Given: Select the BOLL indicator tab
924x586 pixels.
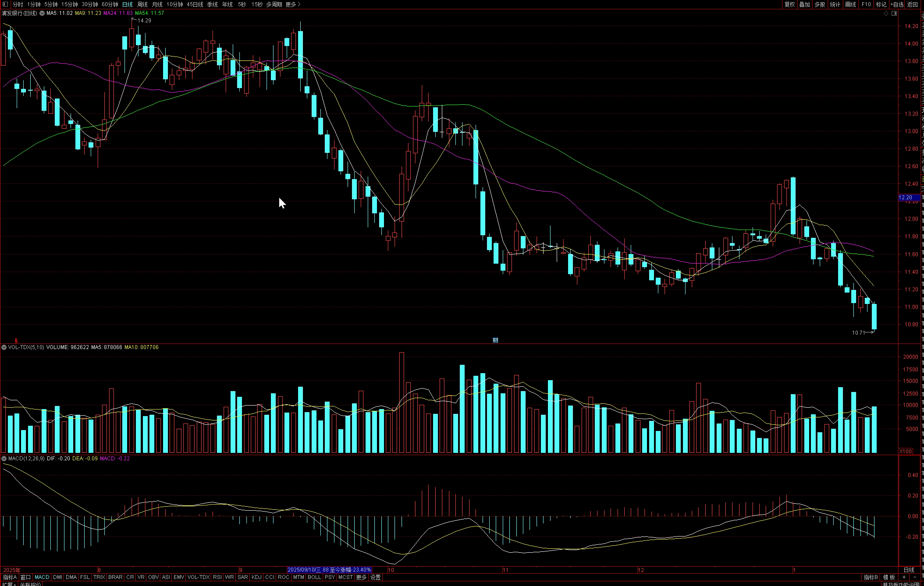Looking at the screenshot, I should pos(314,577).
